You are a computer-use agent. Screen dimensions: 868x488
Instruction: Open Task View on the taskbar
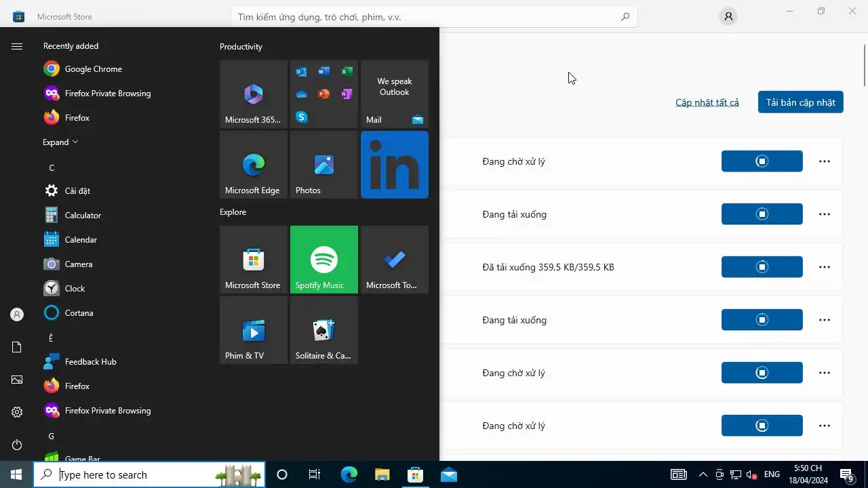(x=315, y=474)
